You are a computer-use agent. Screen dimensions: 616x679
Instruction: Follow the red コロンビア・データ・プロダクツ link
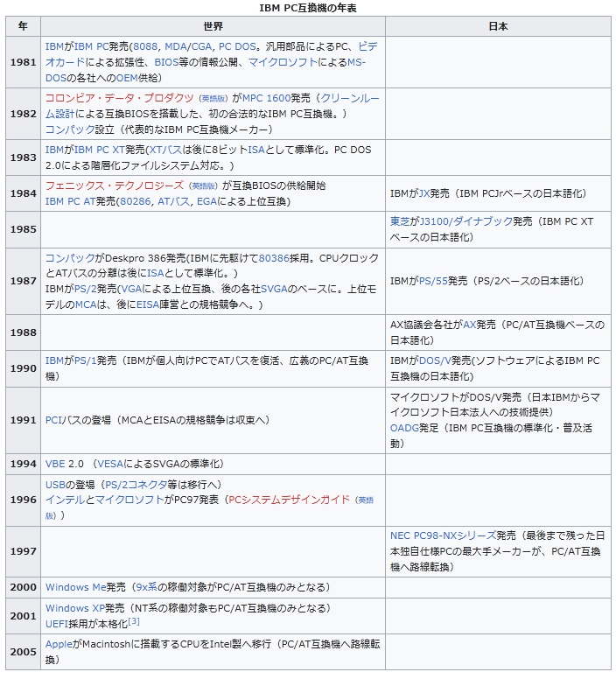119,97
